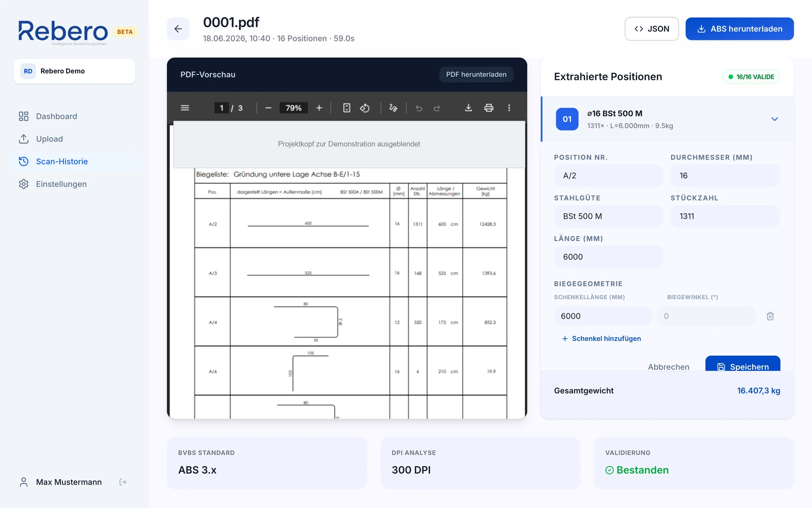Go back with the arrow button
The height and width of the screenshot is (508, 812).
click(178, 29)
